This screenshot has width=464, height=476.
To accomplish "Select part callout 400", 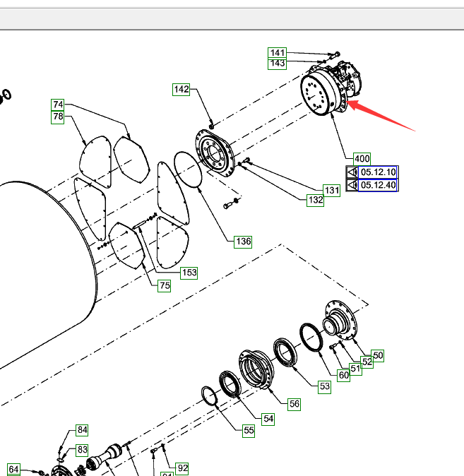I will (x=362, y=159).
